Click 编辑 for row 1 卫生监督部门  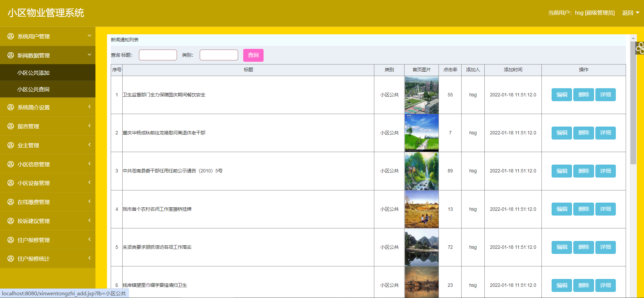[x=562, y=95]
